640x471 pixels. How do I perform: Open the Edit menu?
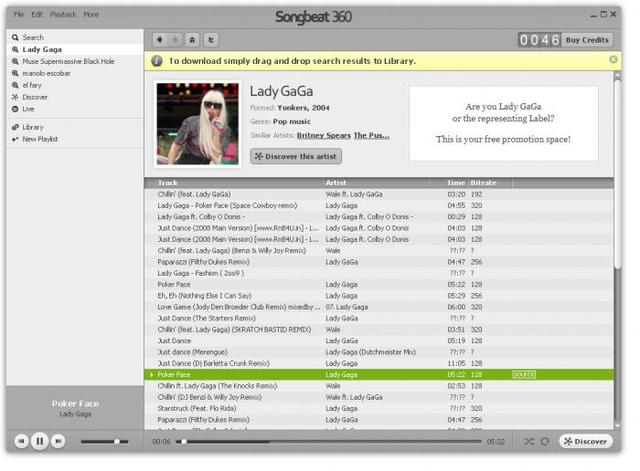[37, 14]
